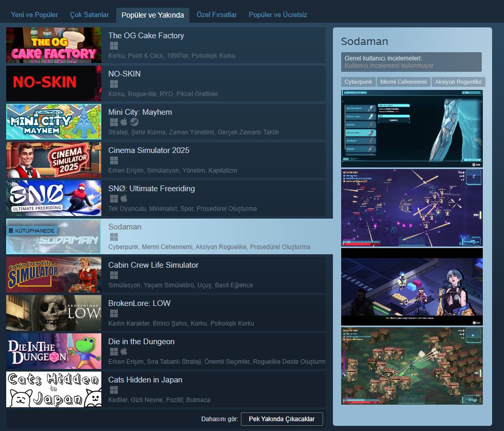Click tags 'Korku, Rogue-lite, RYO, Piksel Grafikler'
Screen dimensions: 504x431
click(163, 94)
